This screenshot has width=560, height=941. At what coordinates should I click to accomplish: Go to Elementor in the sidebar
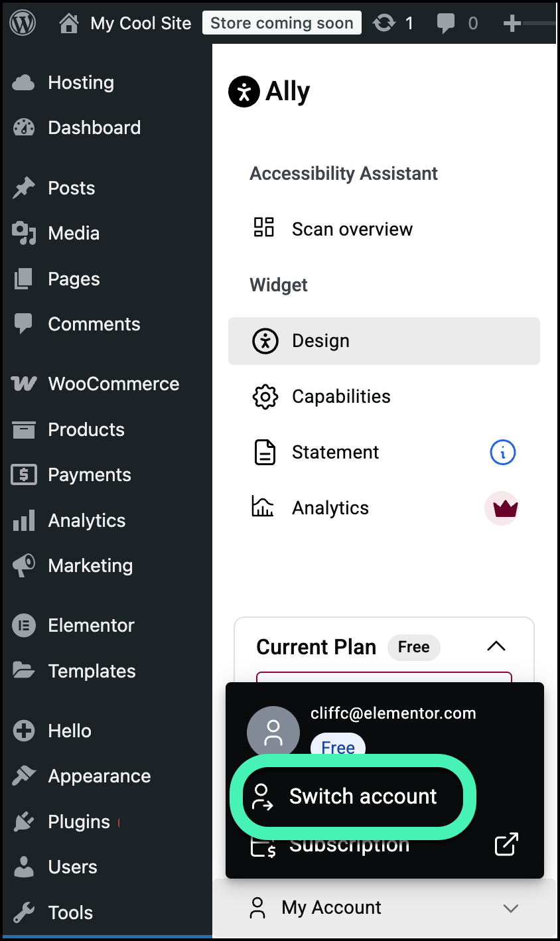point(91,626)
